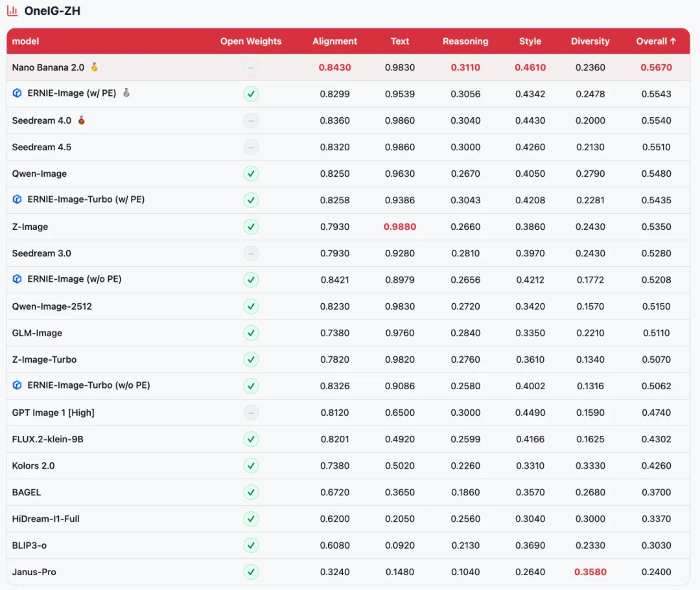The image size is (700, 590).
Task: Open the FLUX.2-klein-9B model entry
Action: pyautogui.click(x=47, y=439)
